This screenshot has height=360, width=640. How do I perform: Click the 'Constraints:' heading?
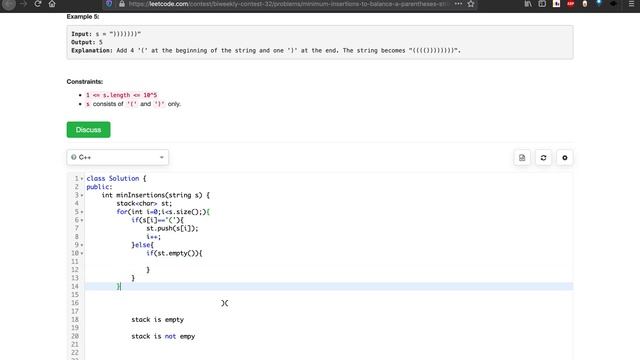(x=85, y=82)
